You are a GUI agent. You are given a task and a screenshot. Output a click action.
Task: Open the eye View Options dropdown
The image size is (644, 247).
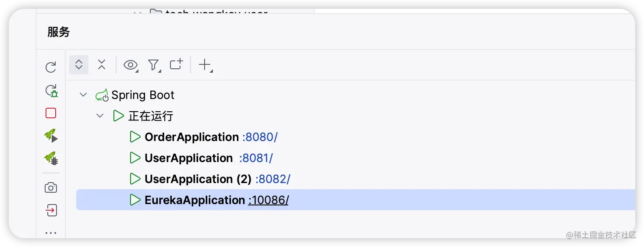coord(131,65)
